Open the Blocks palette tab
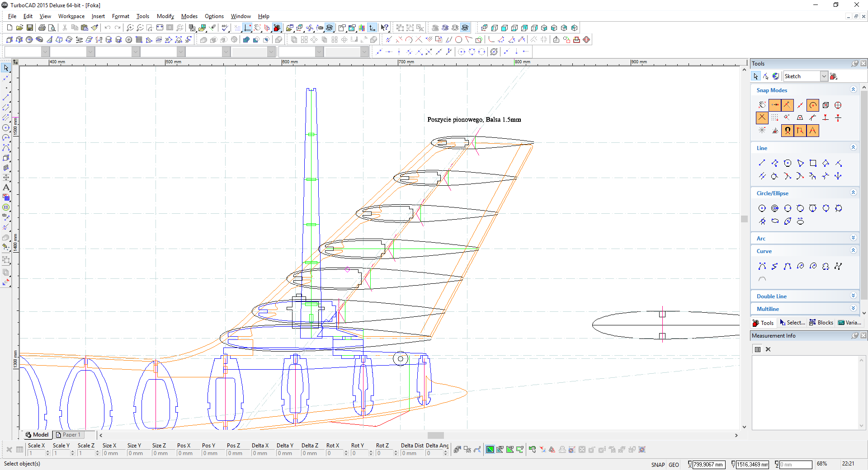The image size is (868, 470). [821, 323]
